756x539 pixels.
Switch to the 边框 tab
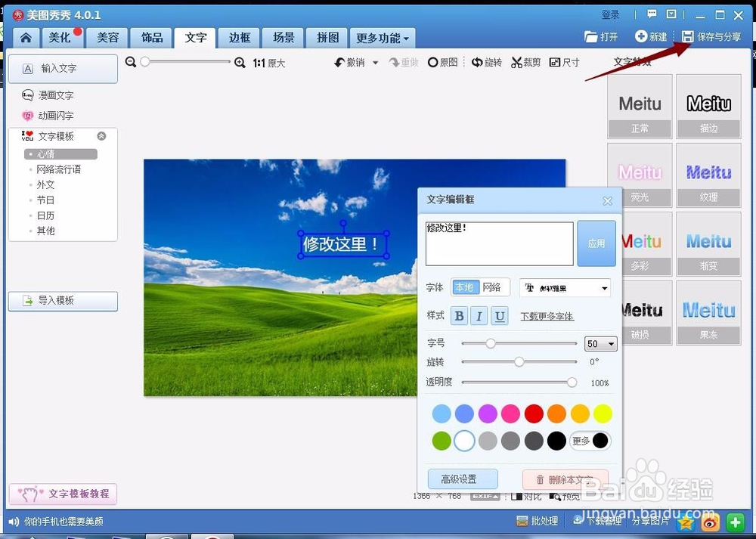[x=240, y=37]
